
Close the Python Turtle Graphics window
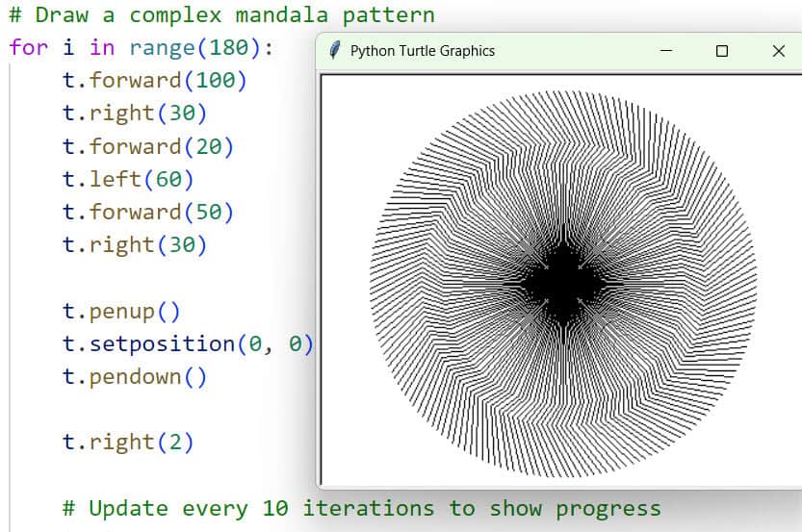pos(778,51)
